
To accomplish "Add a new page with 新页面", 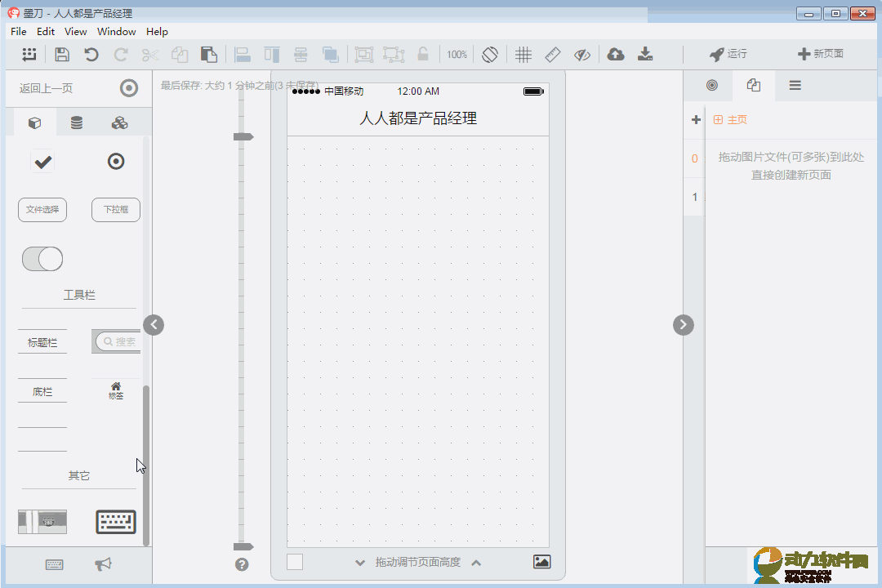I will (x=821, y=54).
